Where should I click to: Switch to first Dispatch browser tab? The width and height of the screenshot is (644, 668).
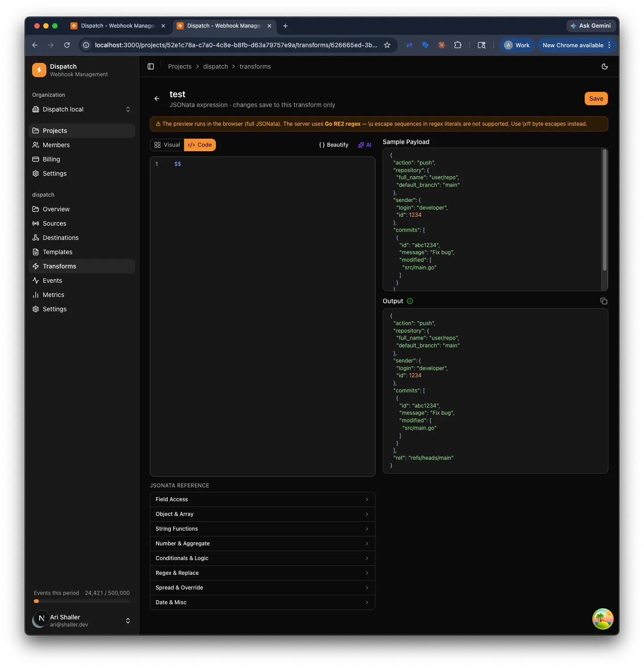tap(118, 26)
